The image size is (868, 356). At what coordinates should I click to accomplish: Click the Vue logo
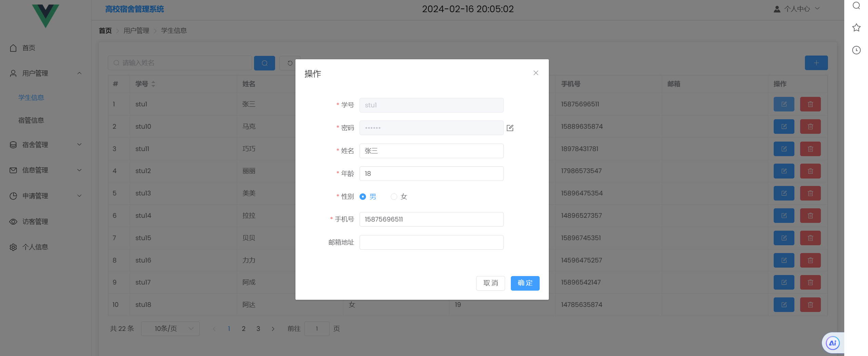click(x=45, y=16)
